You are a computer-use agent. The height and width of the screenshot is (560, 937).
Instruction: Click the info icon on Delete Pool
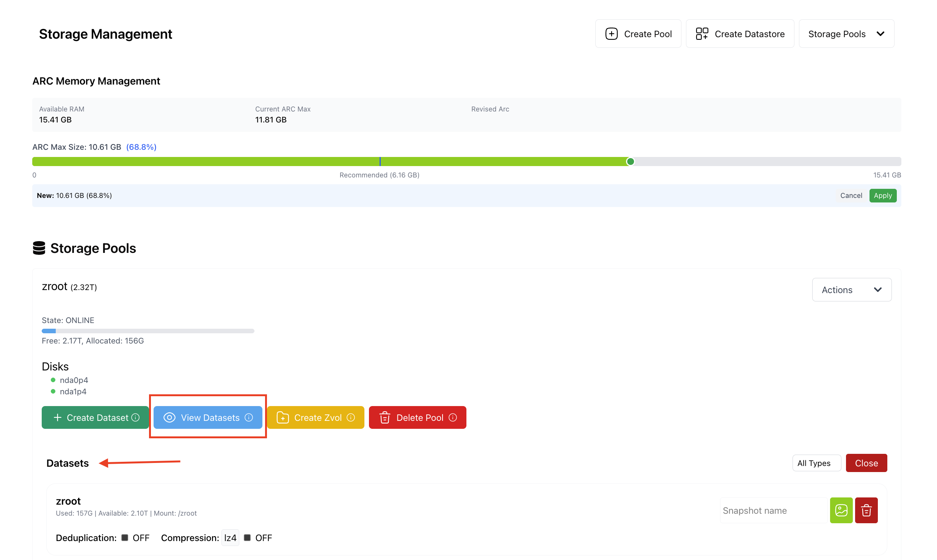click(453, 417)
